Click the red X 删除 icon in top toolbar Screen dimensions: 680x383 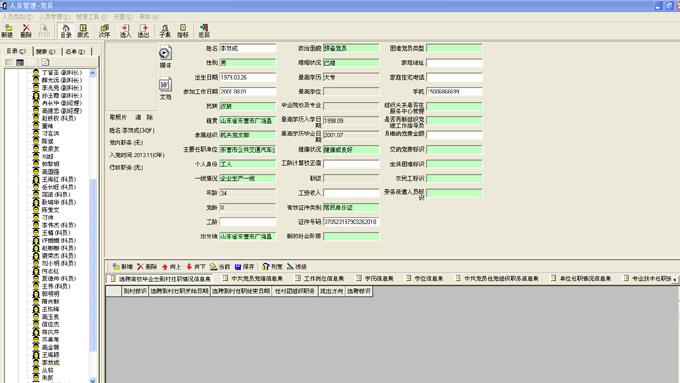tap(26, 31)
